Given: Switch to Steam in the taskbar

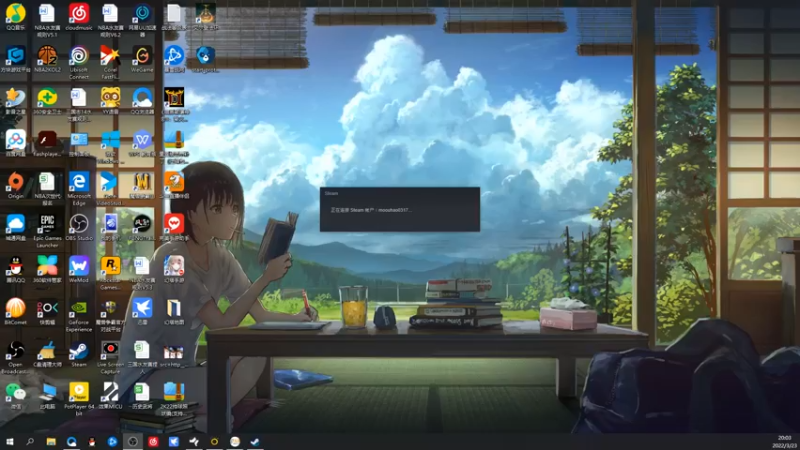Looking at the screenshot, I should 255,442.
